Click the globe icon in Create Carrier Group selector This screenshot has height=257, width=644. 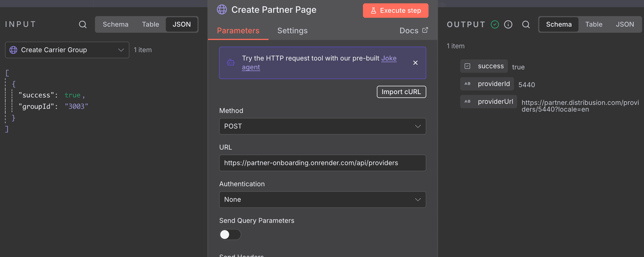click(13, 50)
